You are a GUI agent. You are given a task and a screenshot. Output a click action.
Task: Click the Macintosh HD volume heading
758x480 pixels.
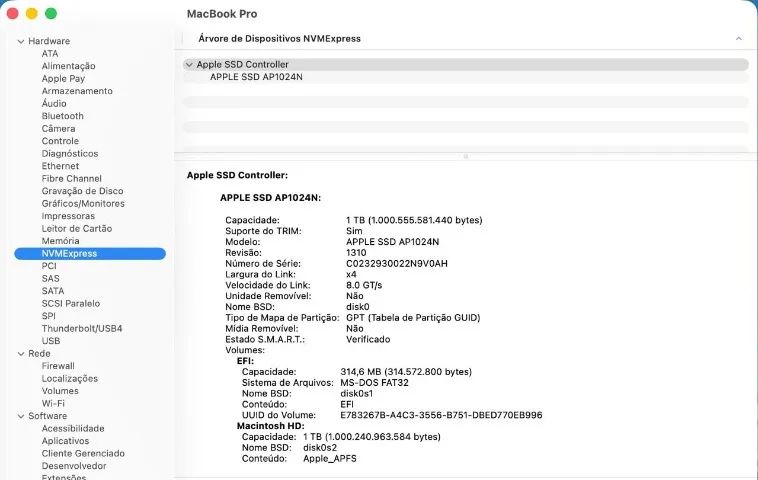click(x=271, y=426)
